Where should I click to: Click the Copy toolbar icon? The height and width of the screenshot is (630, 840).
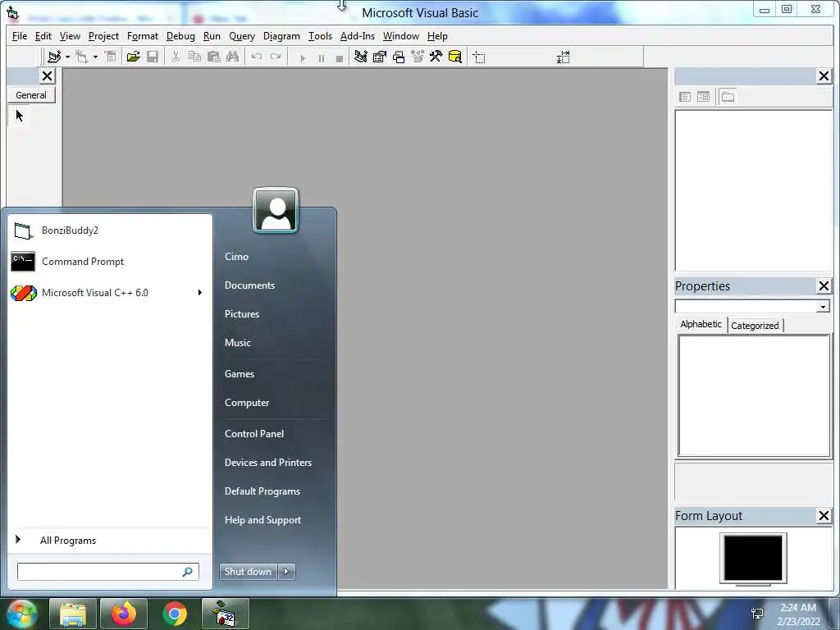194,57
